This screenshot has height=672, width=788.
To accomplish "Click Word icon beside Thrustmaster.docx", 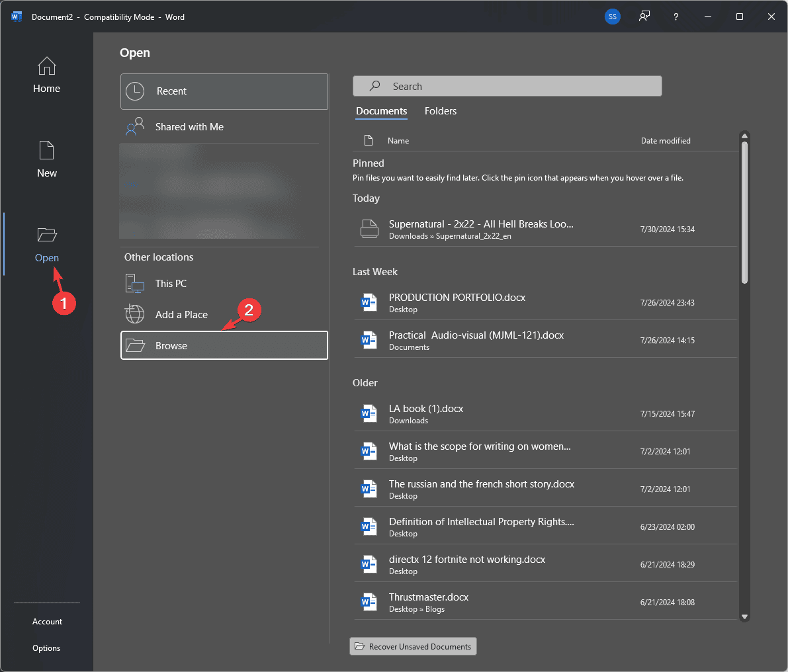I will click(369, 602).
